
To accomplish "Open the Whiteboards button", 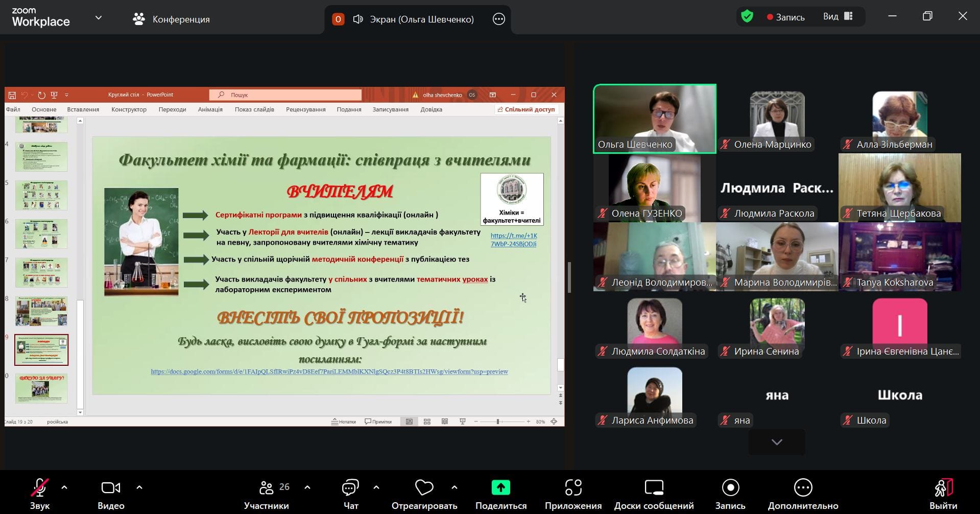I will pos(654,494).
